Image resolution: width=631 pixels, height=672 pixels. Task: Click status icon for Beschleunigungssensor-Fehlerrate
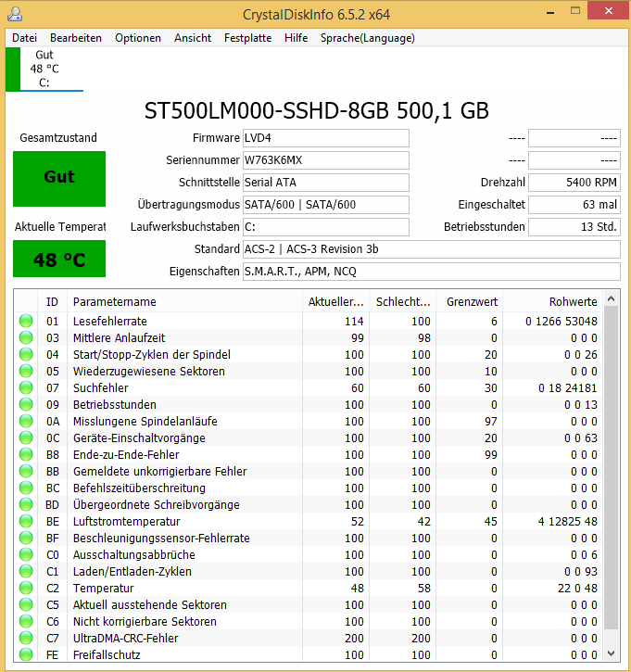26,539
